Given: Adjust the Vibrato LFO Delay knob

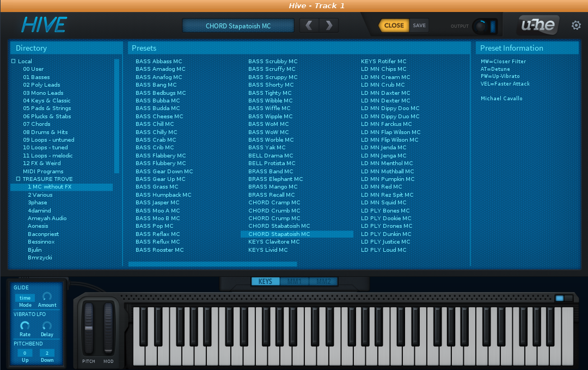Looking at the screenshot, I should pos(47,326).
